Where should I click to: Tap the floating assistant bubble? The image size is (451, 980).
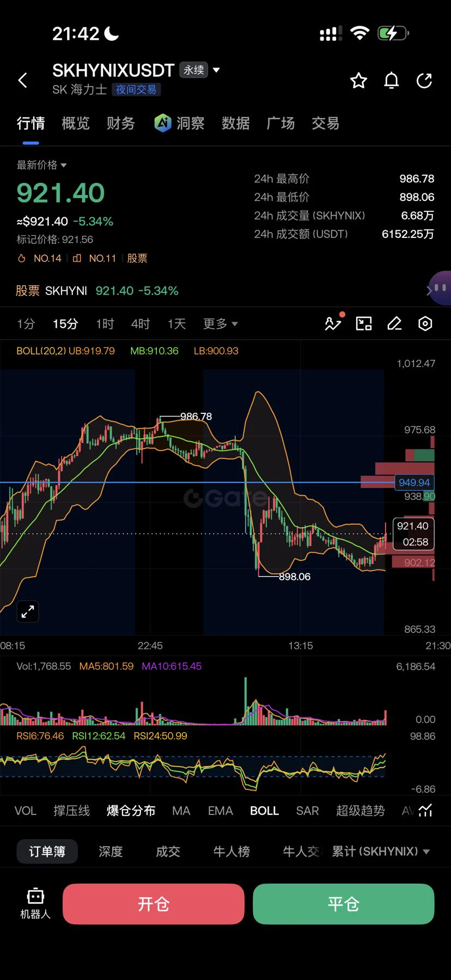pos(440,289)
